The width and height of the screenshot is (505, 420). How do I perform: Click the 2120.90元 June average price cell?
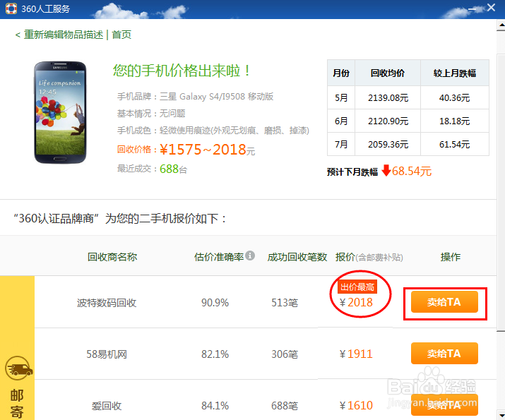[388, 121]
